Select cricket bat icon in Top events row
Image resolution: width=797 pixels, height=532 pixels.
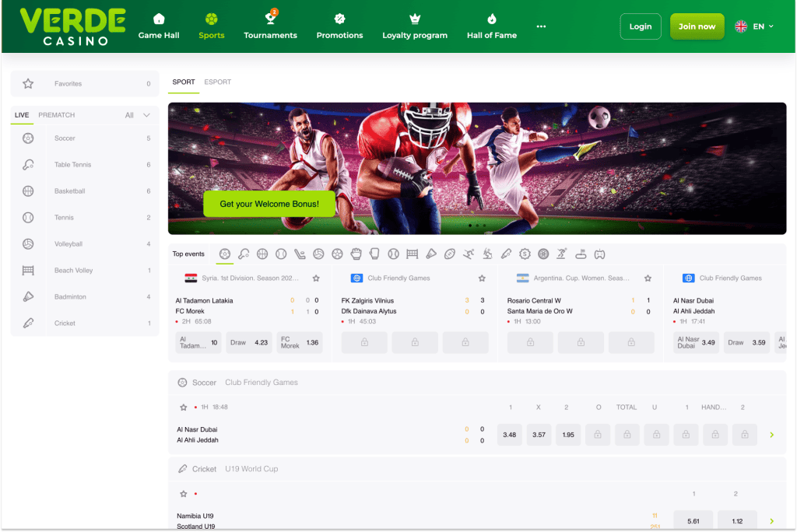(x=506, y=254)
